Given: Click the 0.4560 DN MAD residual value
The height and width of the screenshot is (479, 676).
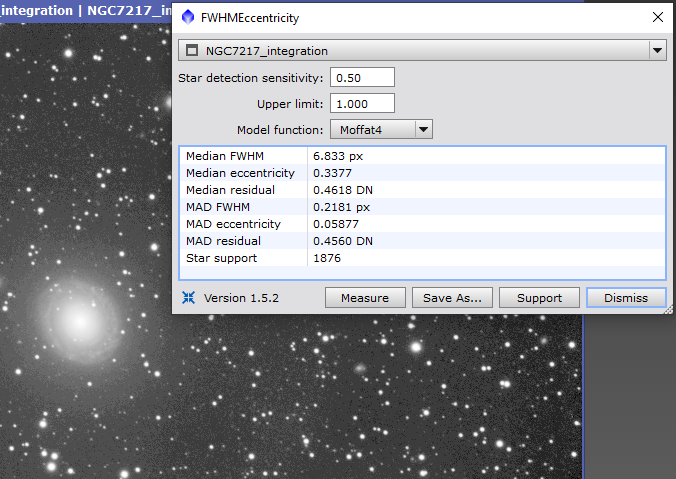Looking at the screenshot, I should tap(343, 241).
